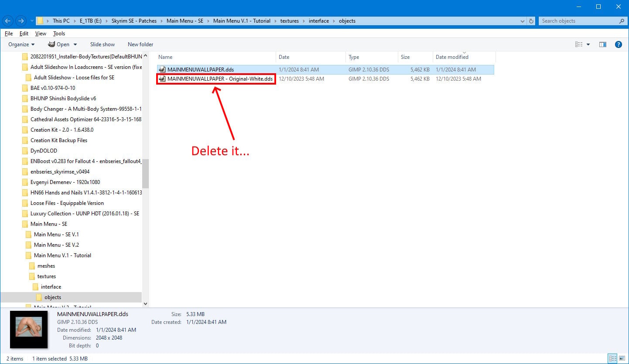629x364 pixels.
Task: Click navigation pane scroll down arrow
Action: click(146, 304)
